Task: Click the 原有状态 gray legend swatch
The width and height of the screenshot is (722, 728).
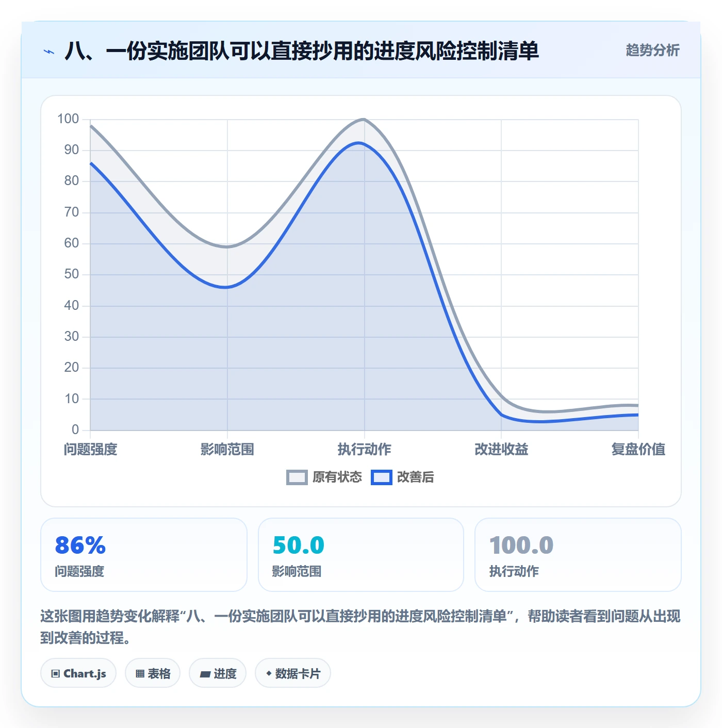Action: pyautogui.click(x=297, y=477)
